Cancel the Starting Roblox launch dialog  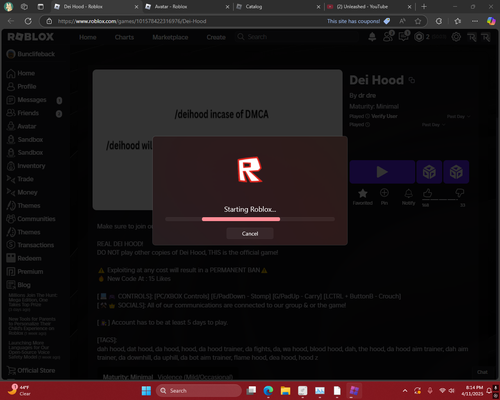(x=250, y=233)
